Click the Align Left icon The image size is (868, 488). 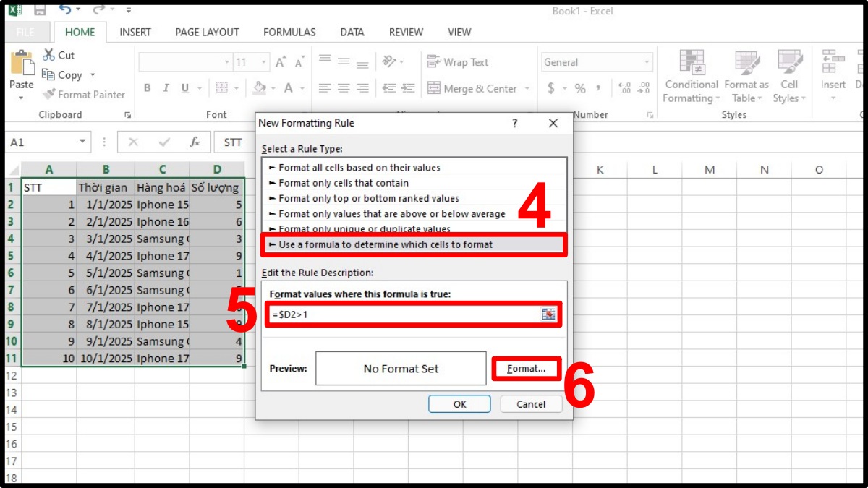[x=325, y=88]
